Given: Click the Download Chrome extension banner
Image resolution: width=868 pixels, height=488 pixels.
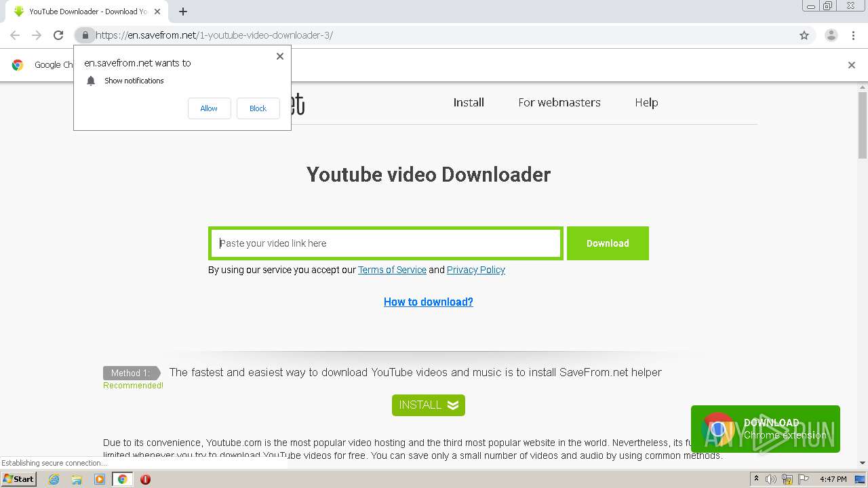Looking at the screenshot, I should click(765, 429).
